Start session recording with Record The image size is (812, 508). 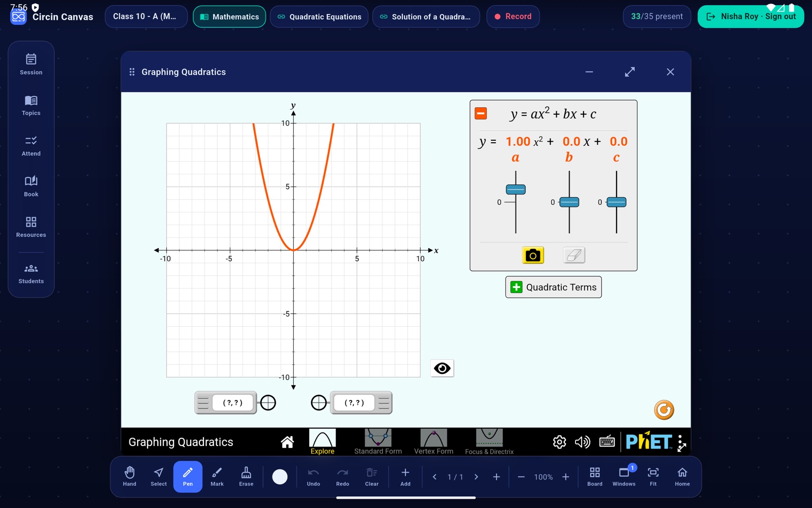(x=513, y=17)
